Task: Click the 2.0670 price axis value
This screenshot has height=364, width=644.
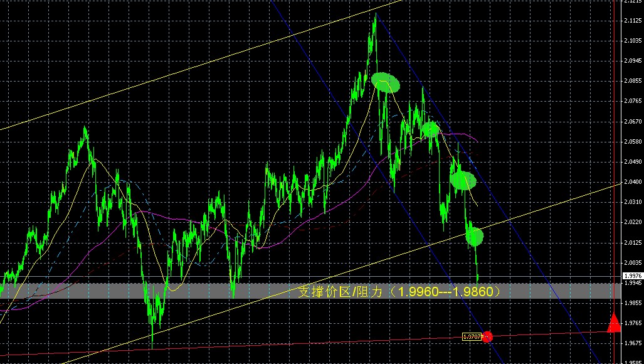Action: point(633,122)
